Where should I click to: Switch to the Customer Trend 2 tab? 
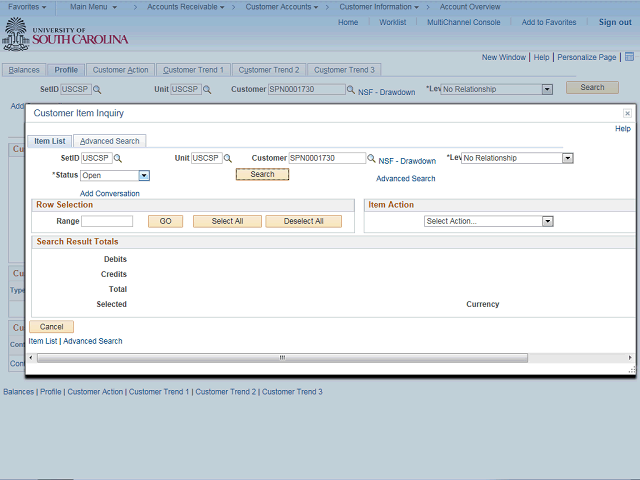tap(269, 70)
